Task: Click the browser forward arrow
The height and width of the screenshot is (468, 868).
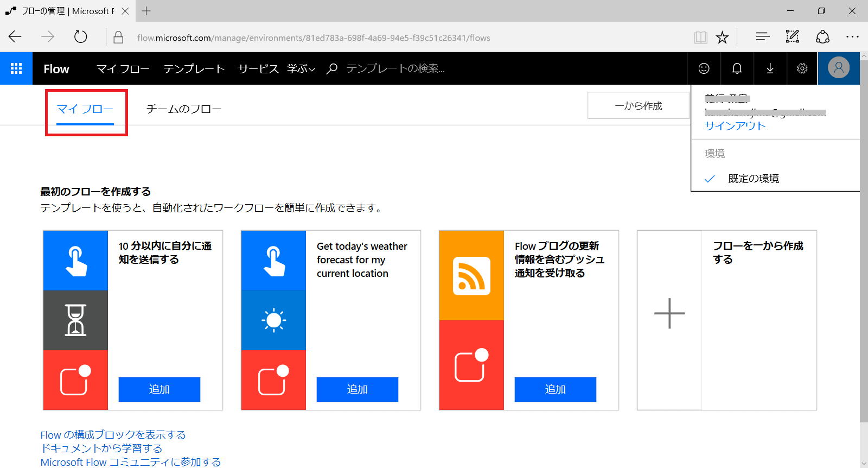Action: tap(48, 37)
